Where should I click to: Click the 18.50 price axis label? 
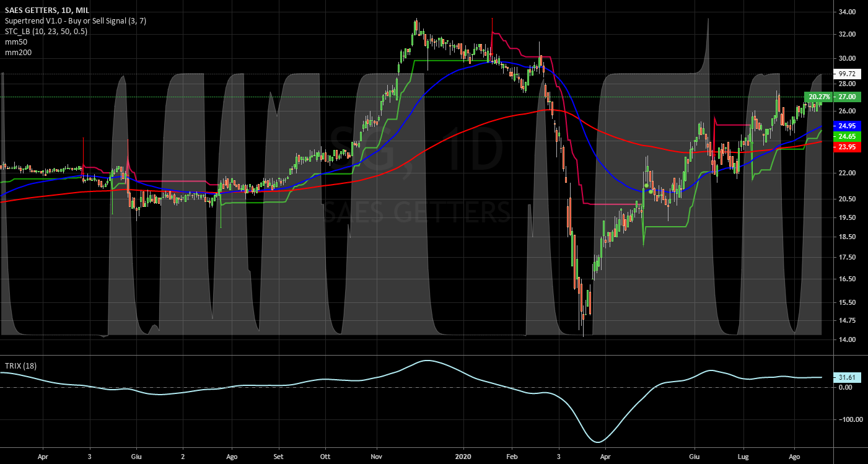847,237
